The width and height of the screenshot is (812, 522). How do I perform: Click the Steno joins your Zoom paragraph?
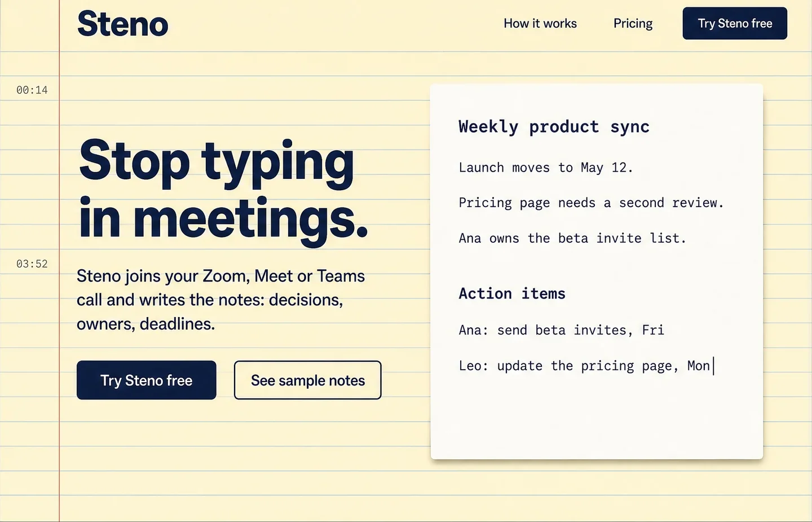(x=221, y=300)
